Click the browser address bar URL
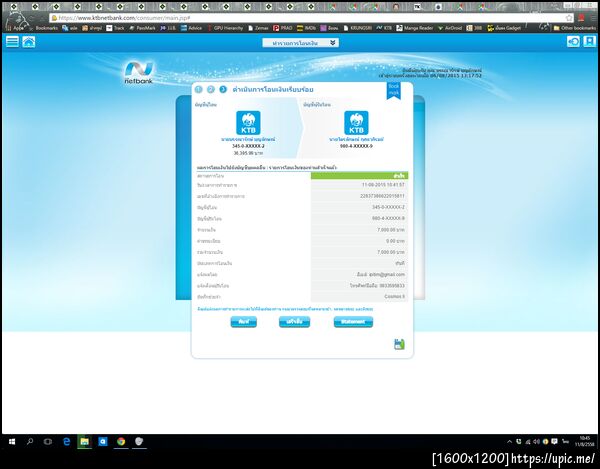The height and width of the screenshot is (469, 600). [124, 18]
